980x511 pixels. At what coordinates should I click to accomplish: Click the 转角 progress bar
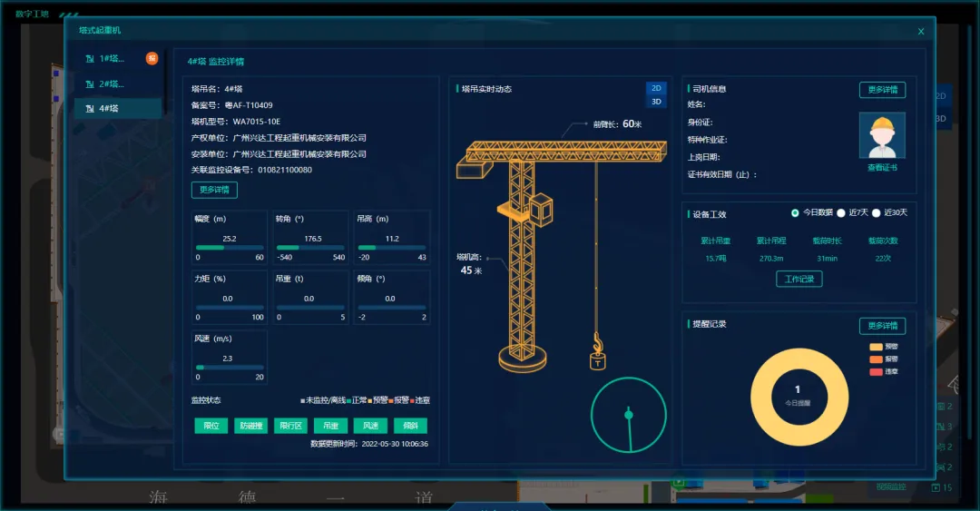[310, 248]
